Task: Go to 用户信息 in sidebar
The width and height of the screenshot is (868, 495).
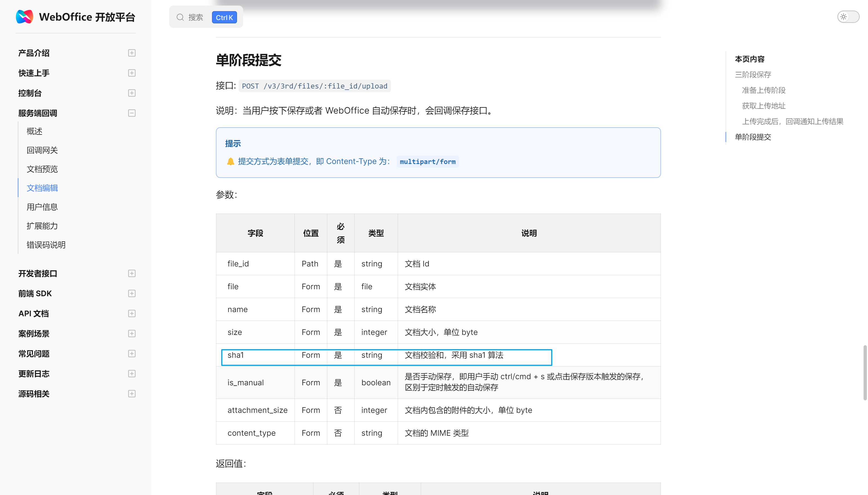Action: [x=42, y=207]
